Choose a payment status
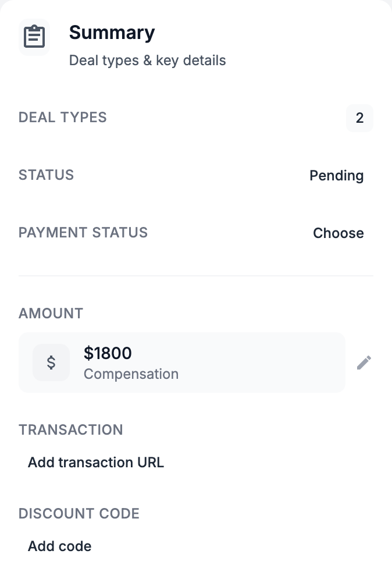Image resolution: width=392 pixels, height=586 pixels. tap(338, 233)
